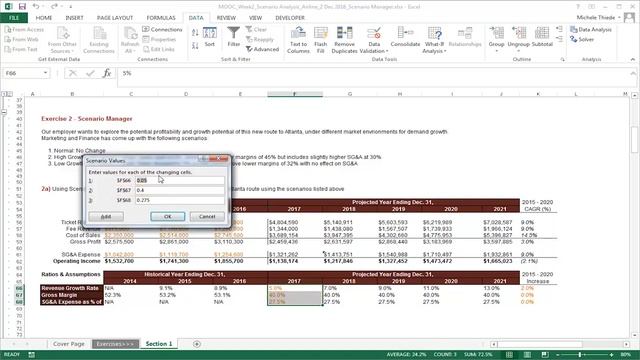This screenshot has height=360, width=640.
Task: Import data From Web
Action: pyautogui.click(x=22, y=39)
